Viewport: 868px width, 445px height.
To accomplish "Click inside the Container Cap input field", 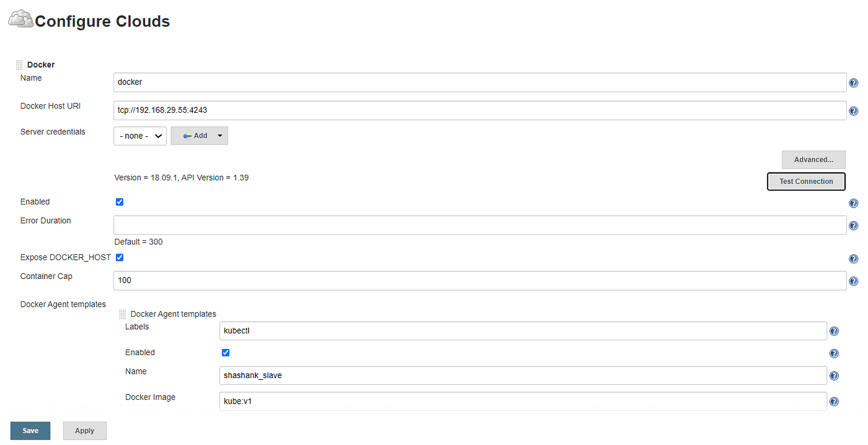I will tap(434, 280).
